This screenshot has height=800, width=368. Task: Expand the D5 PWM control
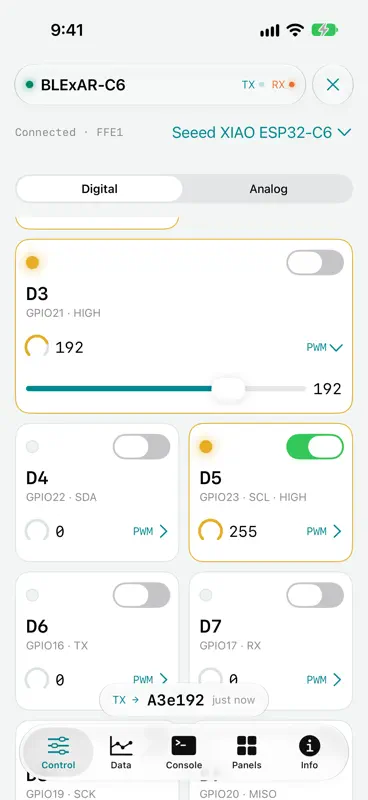click(x=324, y=532)
